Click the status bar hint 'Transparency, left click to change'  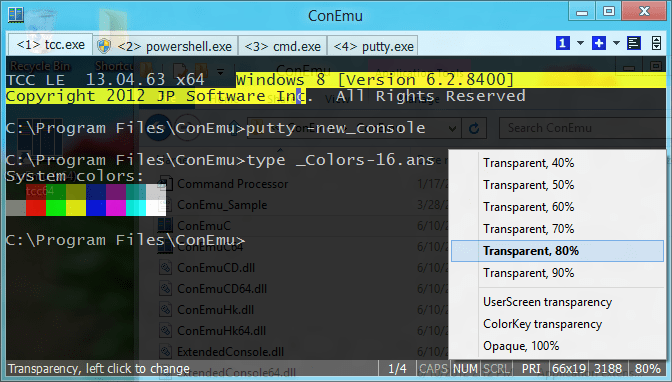tap(99, 369)
